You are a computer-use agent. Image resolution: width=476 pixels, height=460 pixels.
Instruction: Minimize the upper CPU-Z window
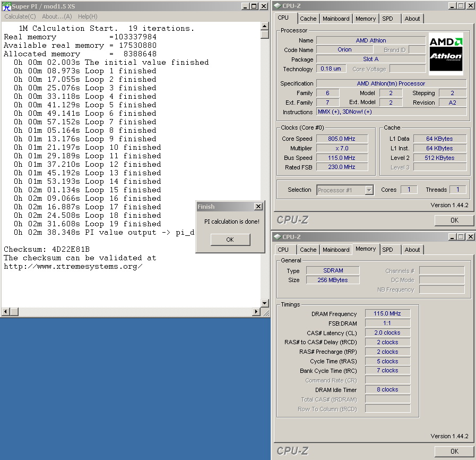click(x=452, y=6)
